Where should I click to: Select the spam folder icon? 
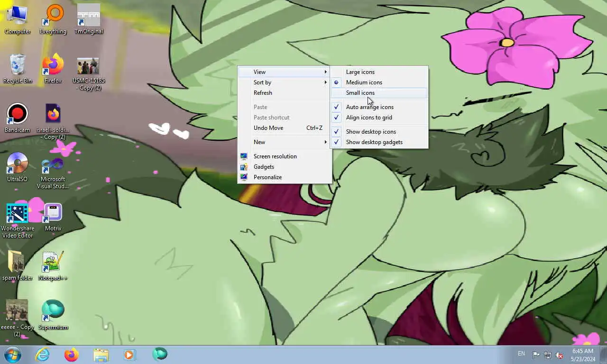click(18, 265)
